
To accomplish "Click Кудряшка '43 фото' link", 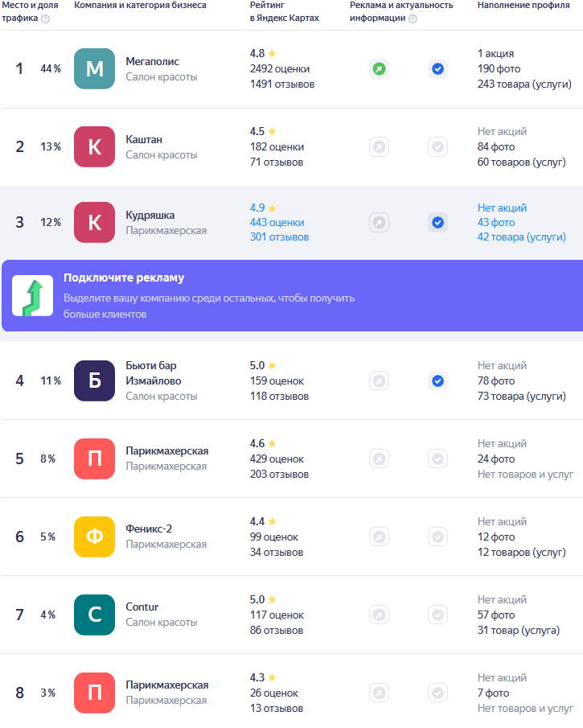I will point(496,223).
